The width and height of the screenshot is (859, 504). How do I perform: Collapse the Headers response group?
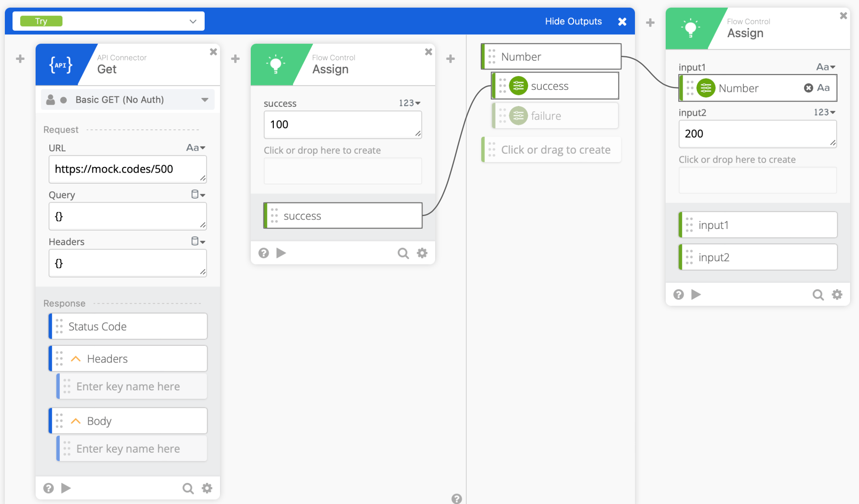coord(76,359)
